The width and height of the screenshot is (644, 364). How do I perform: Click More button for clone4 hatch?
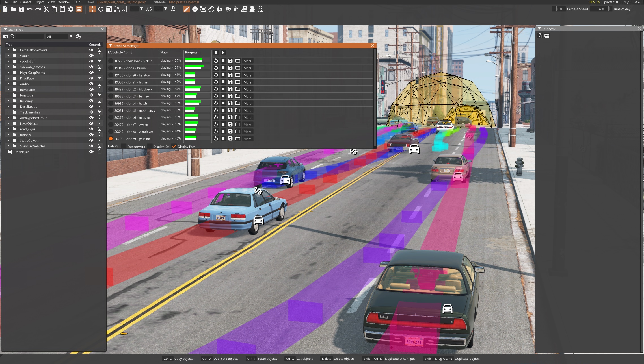click(x=247, y=103)
